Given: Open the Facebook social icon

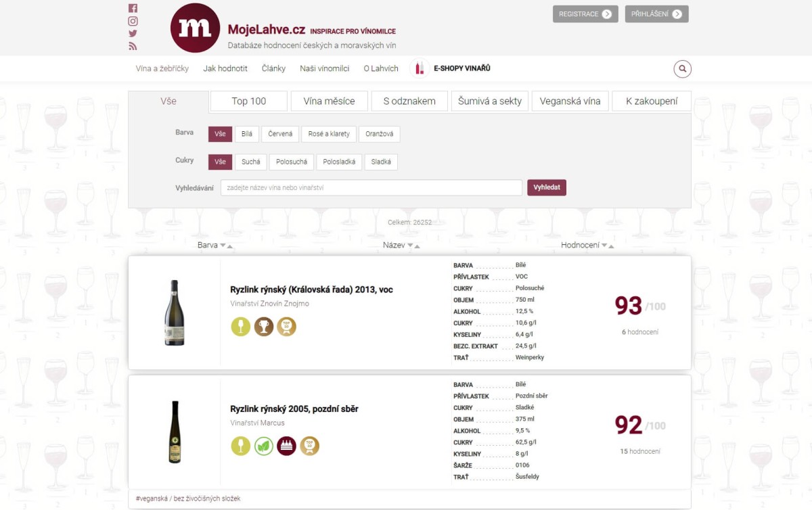Looking at the screenshot, I should (x=133, y=8).
